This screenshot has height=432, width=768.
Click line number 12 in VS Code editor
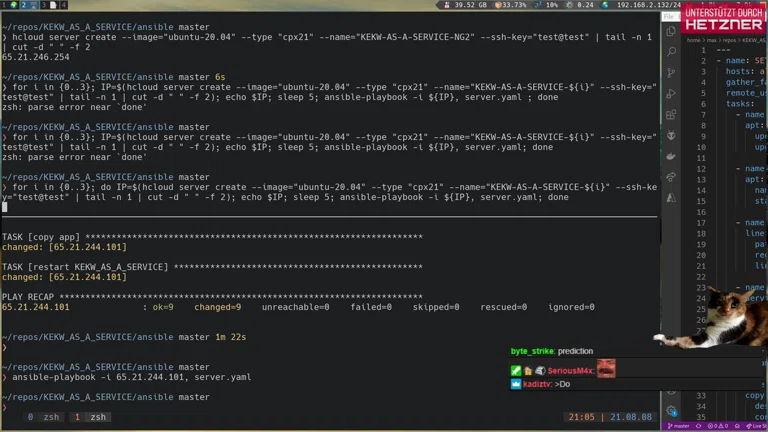(701, 169)
